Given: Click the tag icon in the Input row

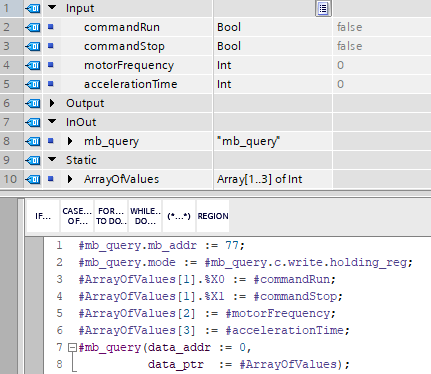Looking at the screenshot, I should [33, 8].
